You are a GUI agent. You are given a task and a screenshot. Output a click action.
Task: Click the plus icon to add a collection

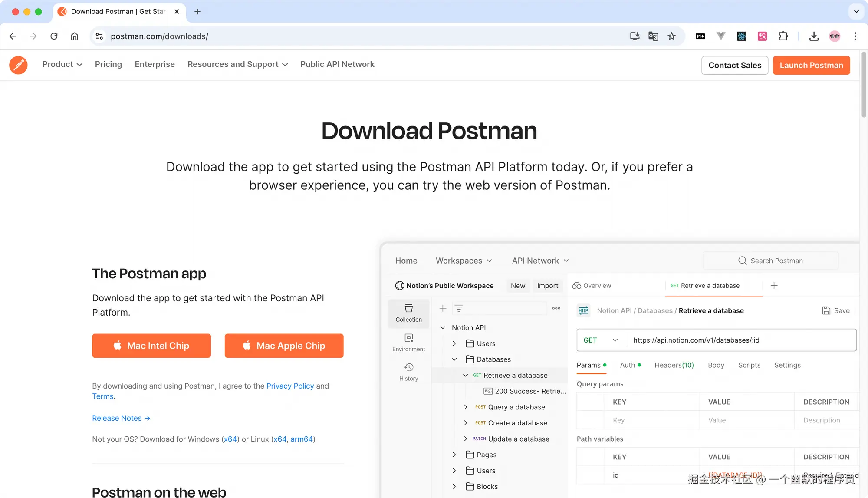coord(442,308)
